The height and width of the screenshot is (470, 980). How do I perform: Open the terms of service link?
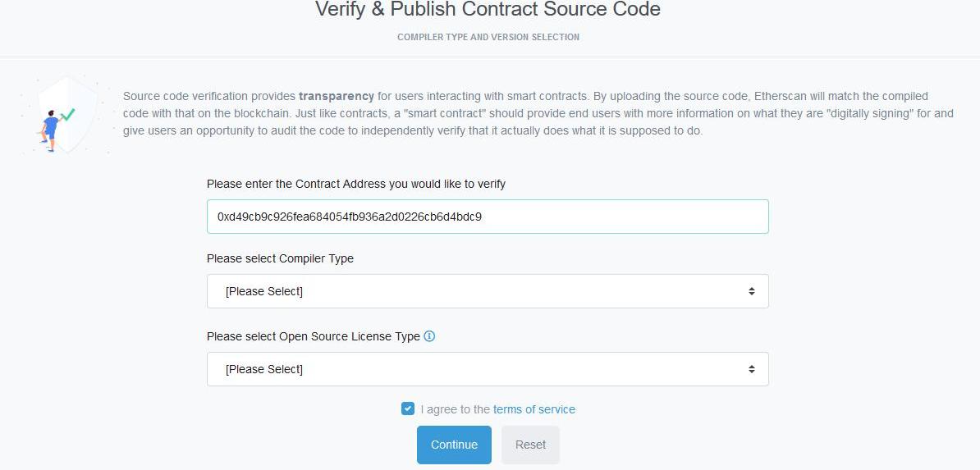tap(534, 409)
